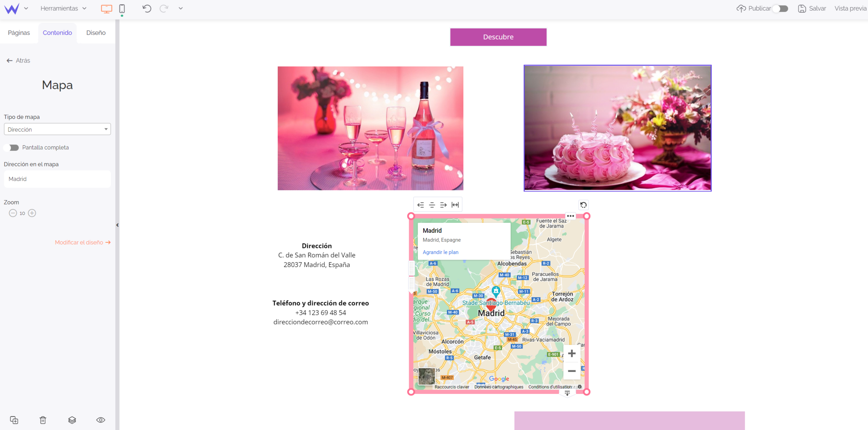This screenshot has height=430, width=868.
Task: Switch to satellite view thumbnail
Action: point(426,377)
